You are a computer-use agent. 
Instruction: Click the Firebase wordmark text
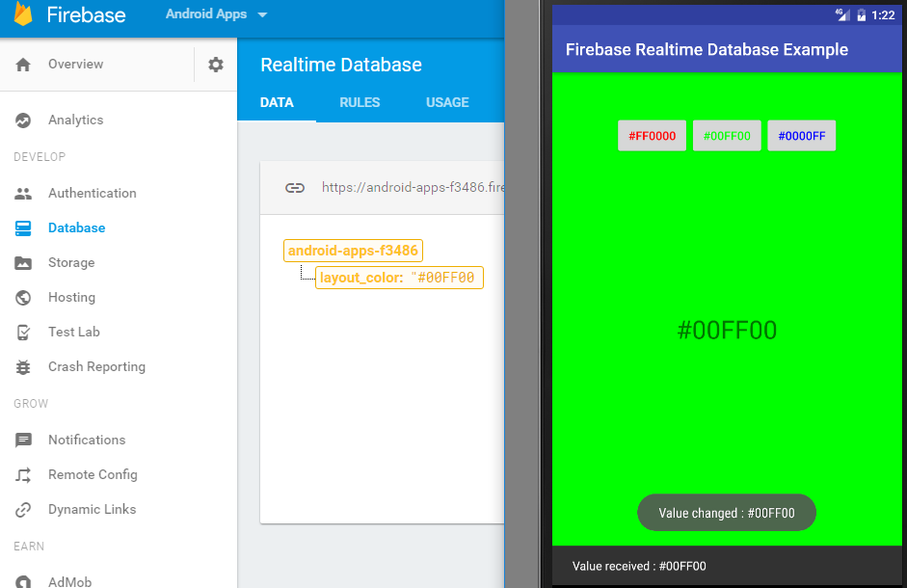[86, 14]
